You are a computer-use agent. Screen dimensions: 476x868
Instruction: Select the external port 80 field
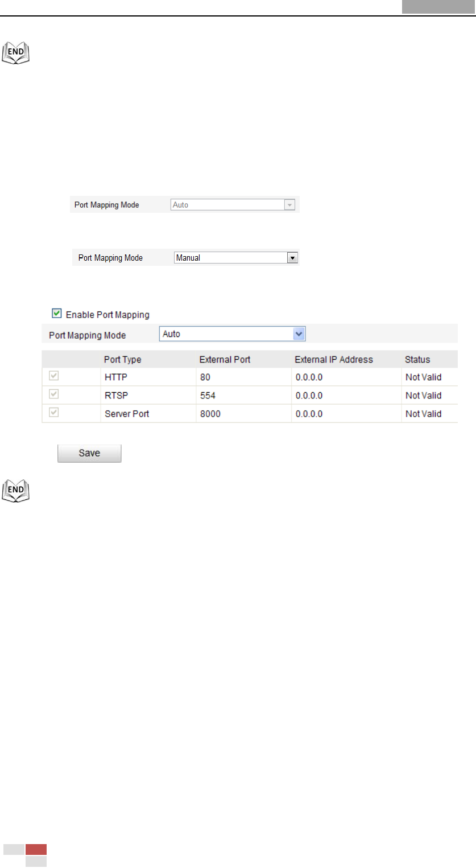coord(243,377)
